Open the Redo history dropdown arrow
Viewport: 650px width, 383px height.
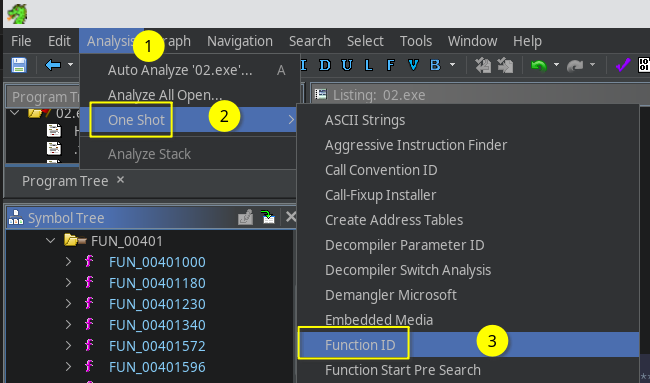click(x=592, y=65)
